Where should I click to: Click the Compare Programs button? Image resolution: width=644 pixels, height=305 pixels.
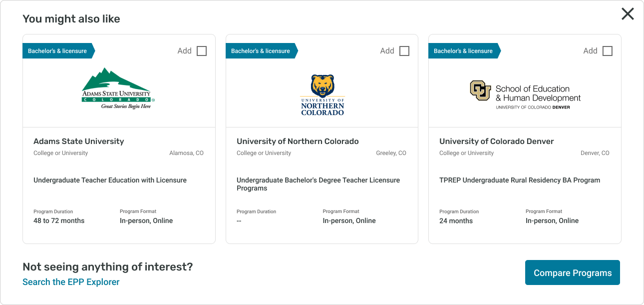573,272
